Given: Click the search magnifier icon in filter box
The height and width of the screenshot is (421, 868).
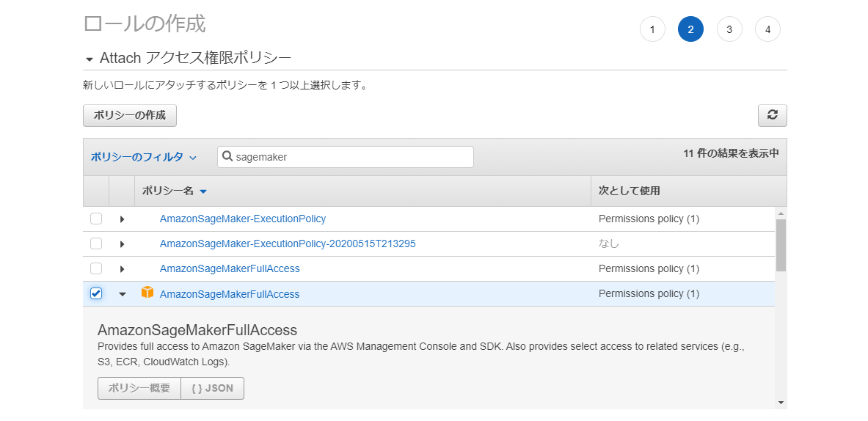Looking at the screenshot, I should [x=227, y=157].
